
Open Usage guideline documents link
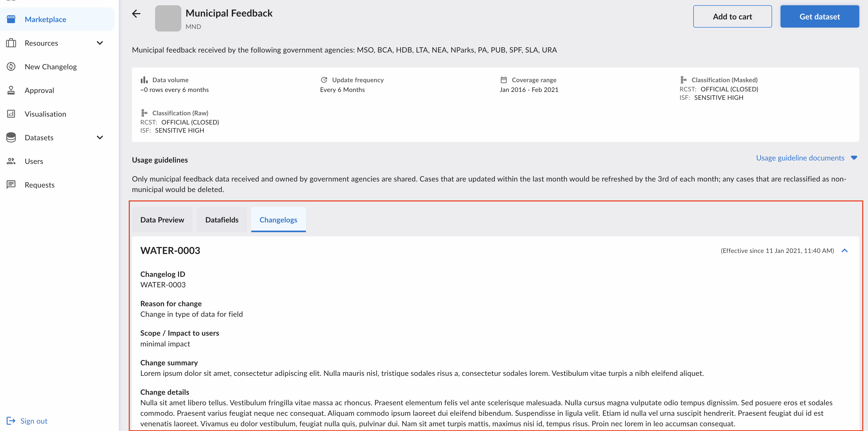point(800,158)
